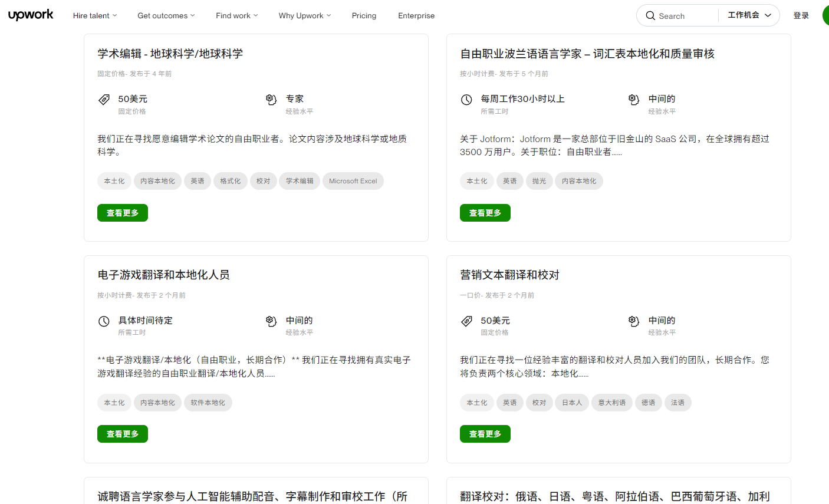
Task: Select the 学术编辑 skill tag
Action: click(300, 181)
